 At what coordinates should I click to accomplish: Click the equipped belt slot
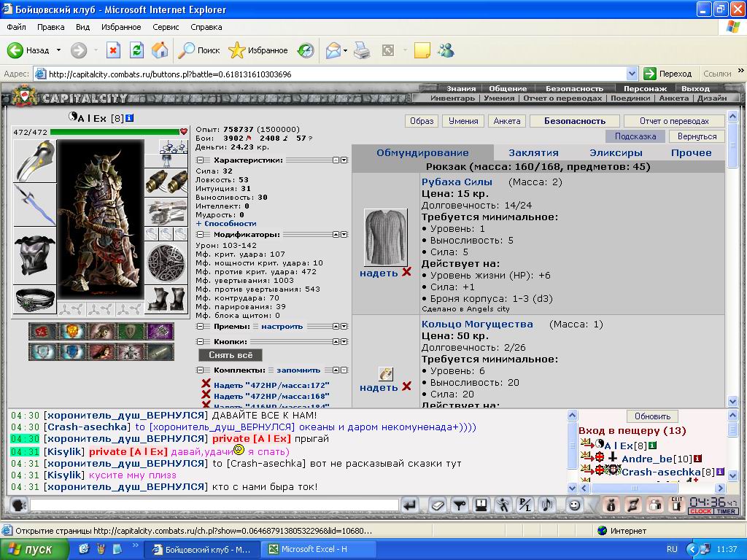[35, 300]
